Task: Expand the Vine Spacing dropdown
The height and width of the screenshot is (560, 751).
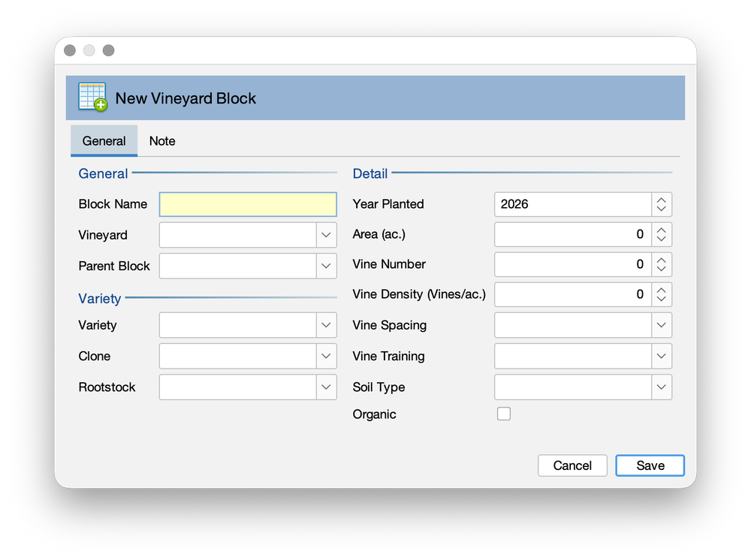Action: (x=662, y=325)
